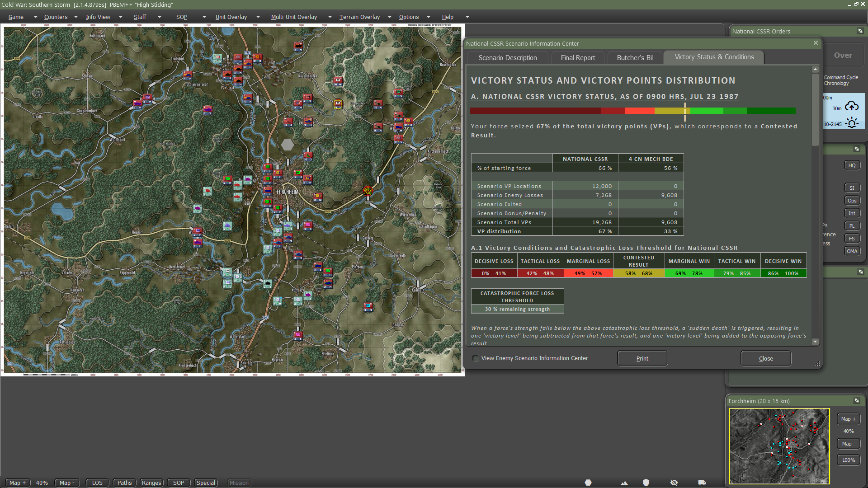Click the truck supply icon in status bar

tap(702, 483)
